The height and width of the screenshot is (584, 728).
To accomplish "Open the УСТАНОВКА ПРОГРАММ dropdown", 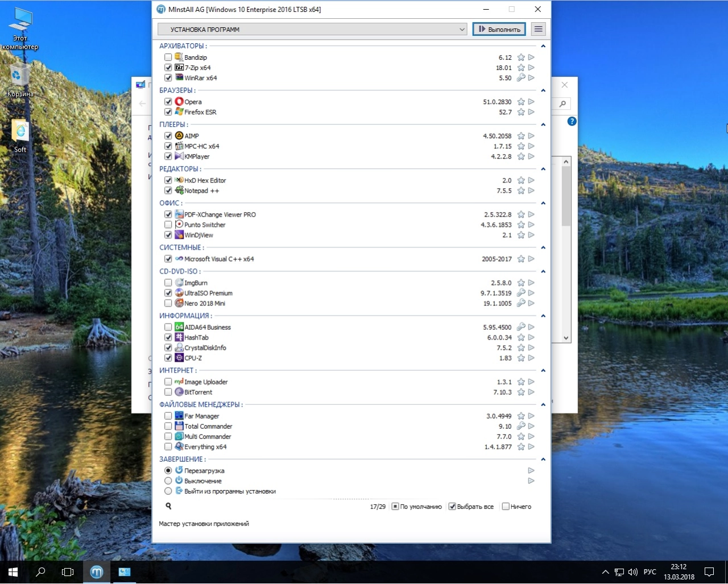I will (x=313, y=29).
